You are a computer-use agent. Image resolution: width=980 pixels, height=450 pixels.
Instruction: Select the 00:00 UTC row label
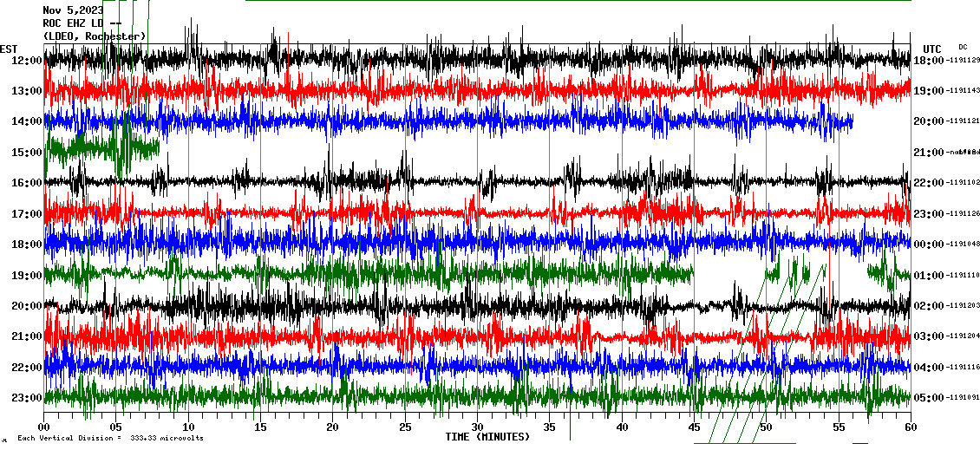pos(929,245)
